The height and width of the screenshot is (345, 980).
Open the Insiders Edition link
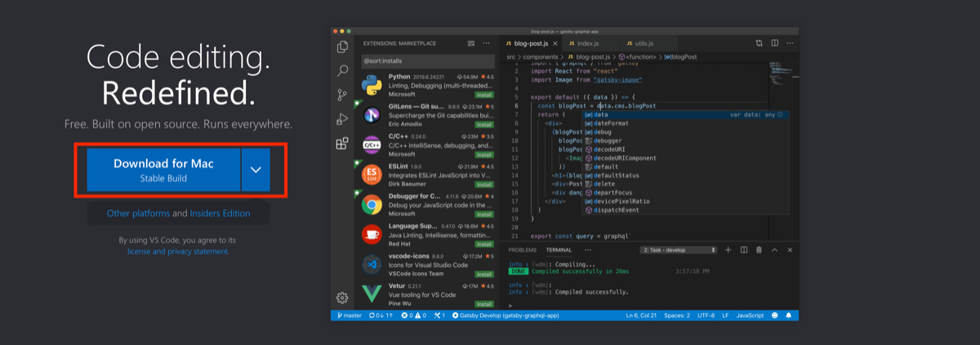220,213
